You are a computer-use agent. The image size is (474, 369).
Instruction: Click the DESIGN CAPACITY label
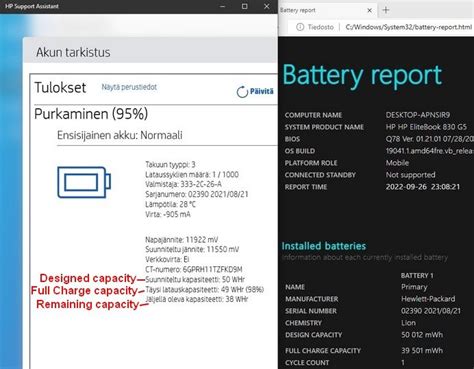click(314, 335)
